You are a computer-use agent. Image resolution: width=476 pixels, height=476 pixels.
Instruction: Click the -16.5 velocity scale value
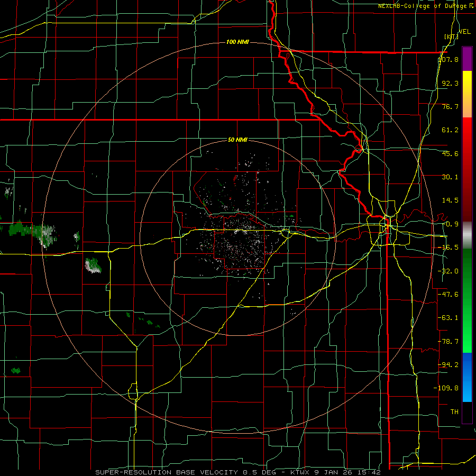pyautogui.click(x=448, y=248)
